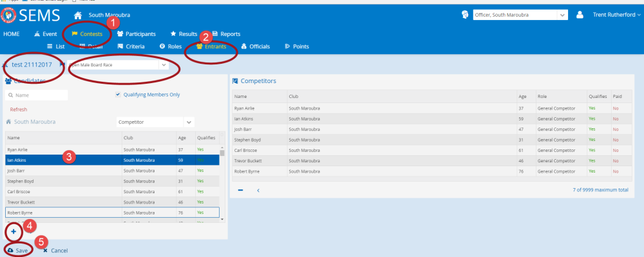Click the Points icon
Viewport: 644px width, 257px height.
pyautogui.click(x=287, y=46)
